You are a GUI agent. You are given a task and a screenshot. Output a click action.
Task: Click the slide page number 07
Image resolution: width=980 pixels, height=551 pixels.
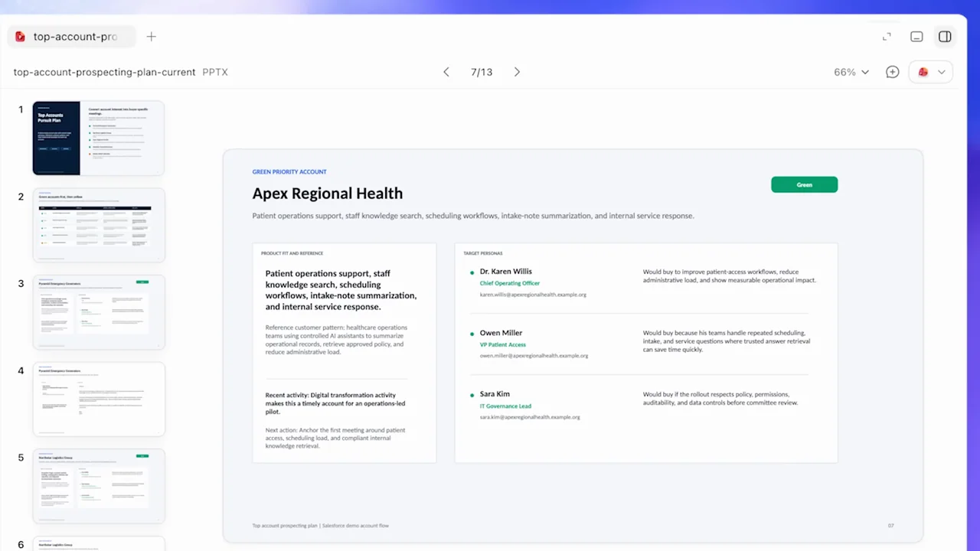(x=890, y=526)
